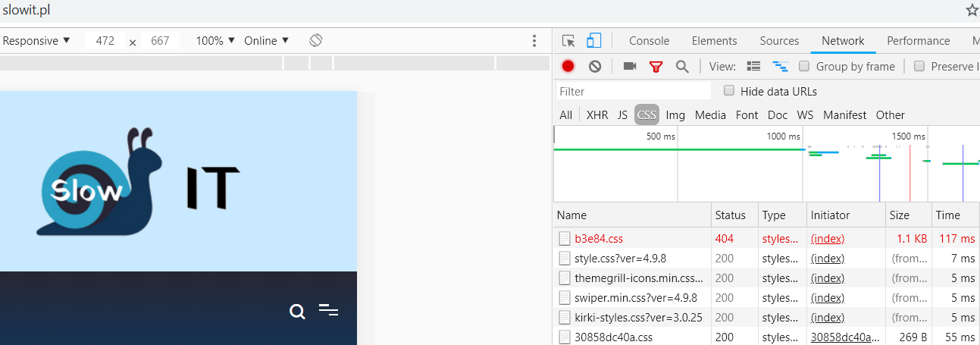This screenshot has height=345, width=980.
Task: Click the file icon beside b3e84.css
Action: [x=565, y=238]
